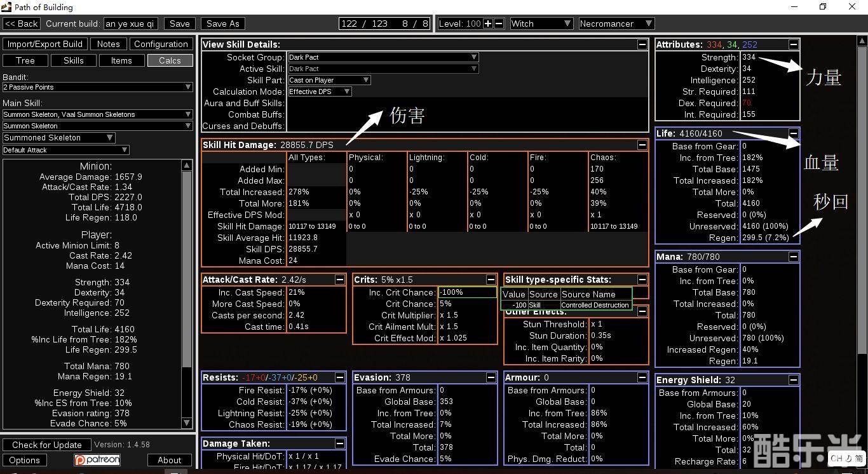
Task: Collapse the Mana panel
Action: (x=793, y=257)
